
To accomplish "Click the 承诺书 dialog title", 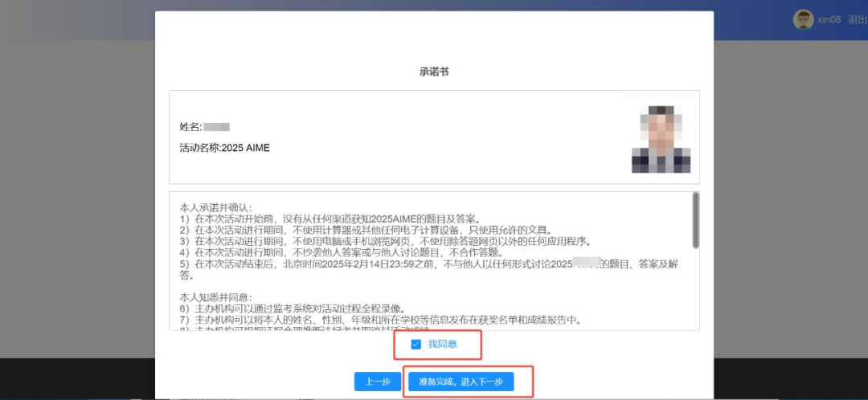I will pyautogui.click(x=433, y=71).
